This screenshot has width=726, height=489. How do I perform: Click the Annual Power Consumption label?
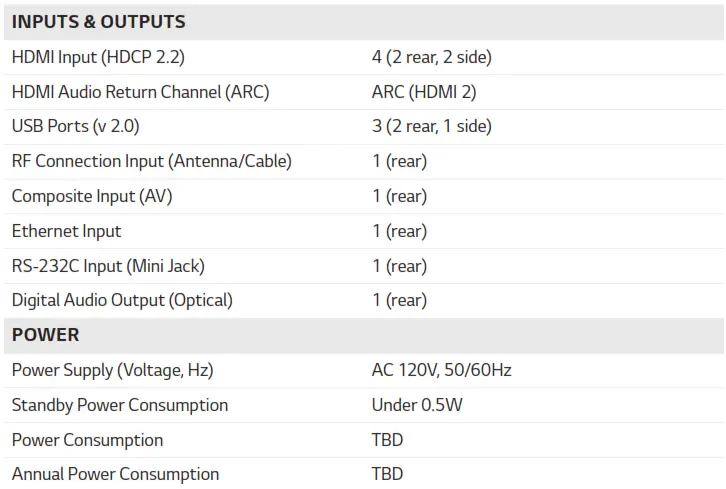pos(115,474)
